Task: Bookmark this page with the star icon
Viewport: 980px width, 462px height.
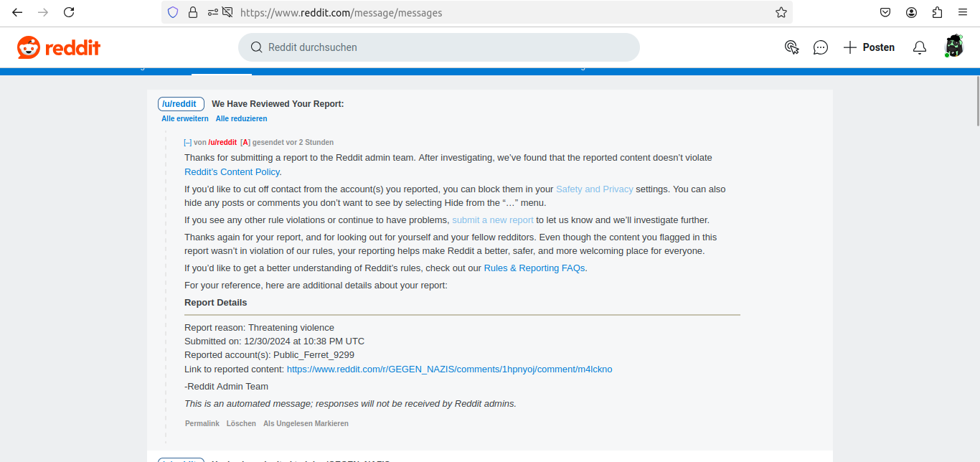Action: (x=781, y=12)
